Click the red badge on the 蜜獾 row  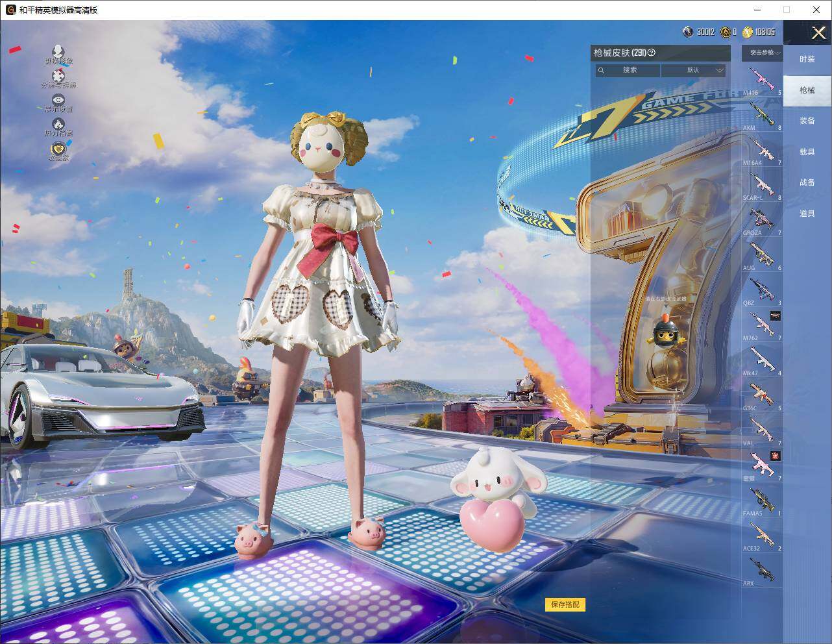775,456
